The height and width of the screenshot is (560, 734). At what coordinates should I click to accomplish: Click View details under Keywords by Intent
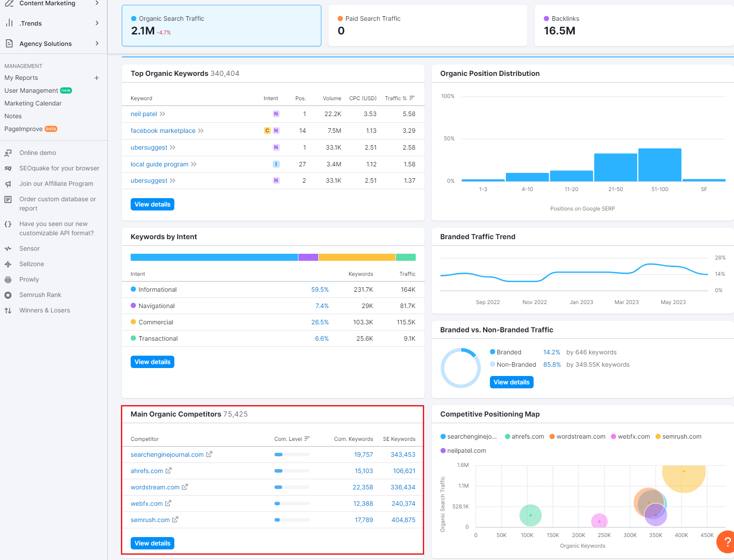click(x=152, y=362)
